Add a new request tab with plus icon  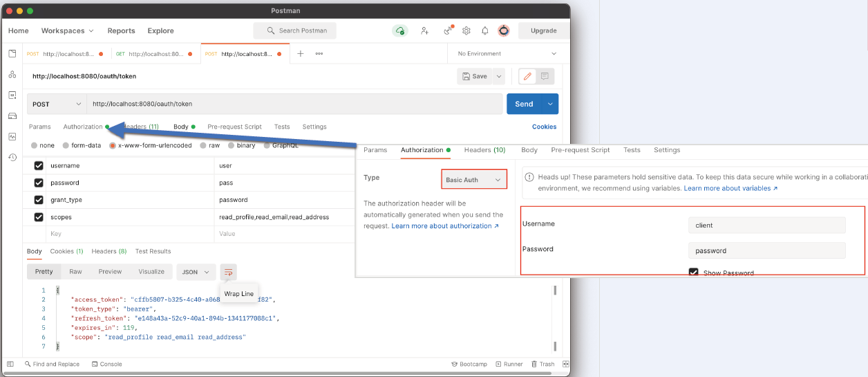point(301,53)
